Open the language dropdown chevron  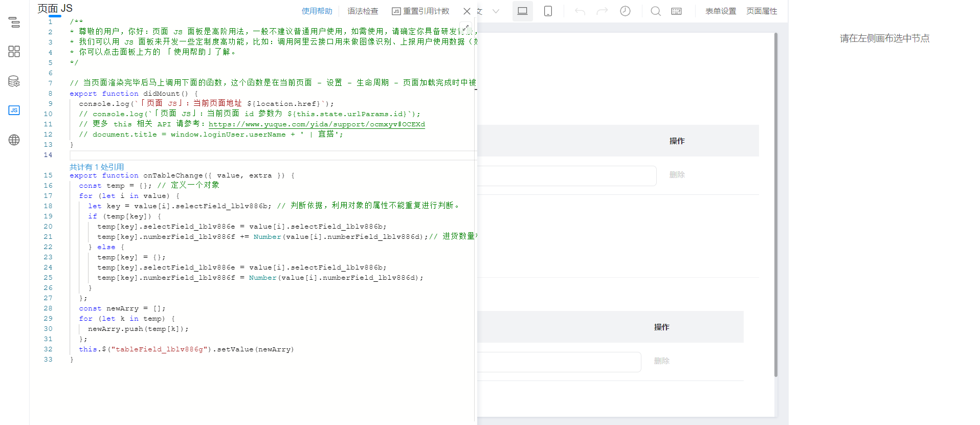(x=496, y=11)
